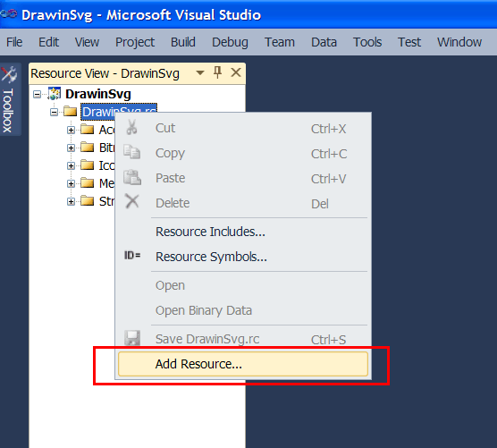The width and height of the screenshot is (497, 448).
Task: Click the Paste clipboard icon in context menu
Action: click(132, 177)
